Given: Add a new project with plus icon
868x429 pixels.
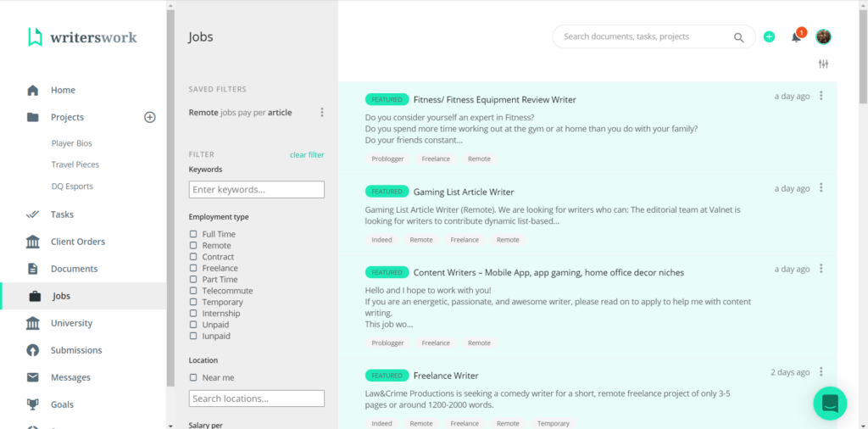Looking at the screenshot, I should tap(150, 117).
